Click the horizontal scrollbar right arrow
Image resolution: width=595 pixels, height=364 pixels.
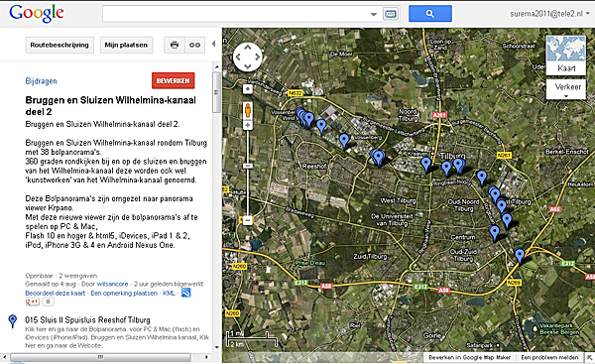[206, 357]
